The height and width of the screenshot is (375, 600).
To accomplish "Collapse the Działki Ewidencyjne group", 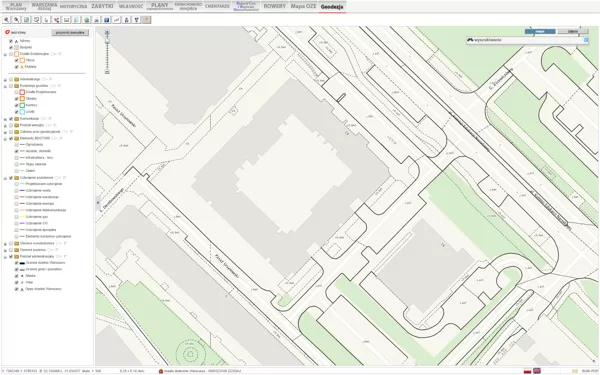I will (5, 54).
